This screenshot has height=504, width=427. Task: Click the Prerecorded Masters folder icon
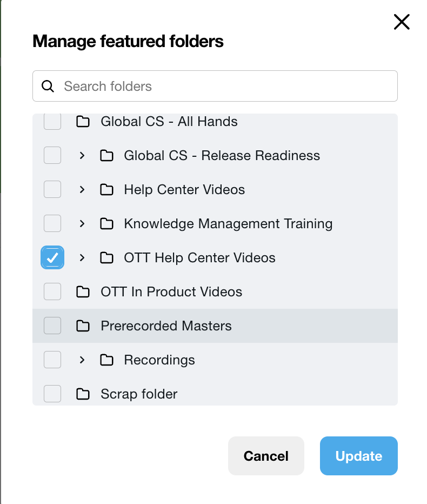click(x=83, y=326)
